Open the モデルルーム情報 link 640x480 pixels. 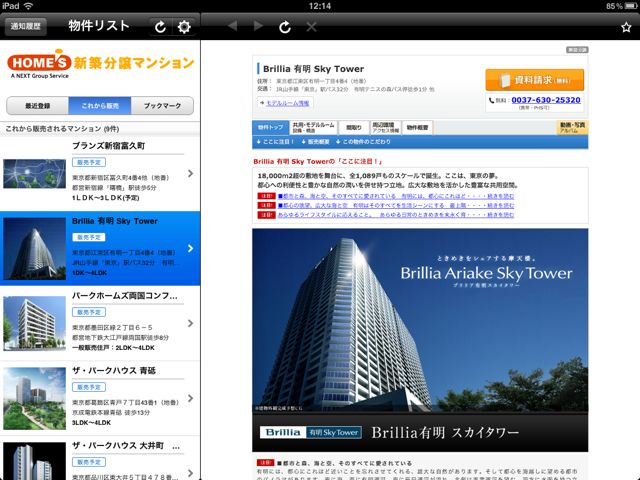pos(287,103)
